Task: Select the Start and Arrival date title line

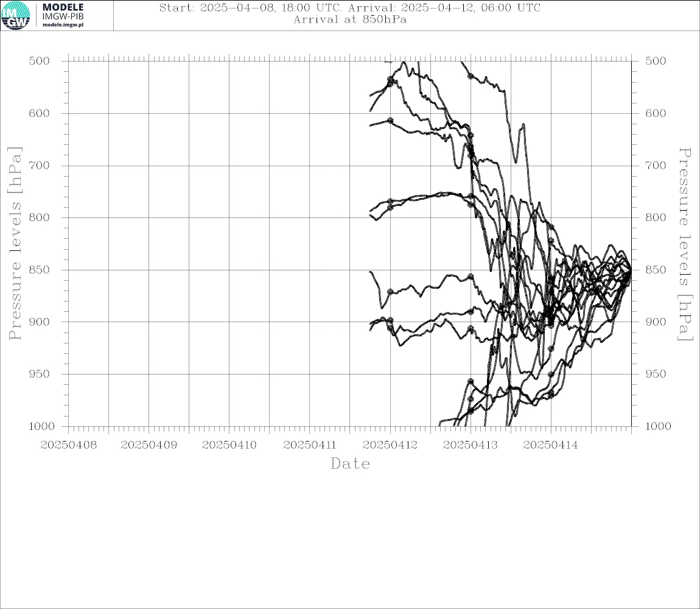Action: click(350, 7)
